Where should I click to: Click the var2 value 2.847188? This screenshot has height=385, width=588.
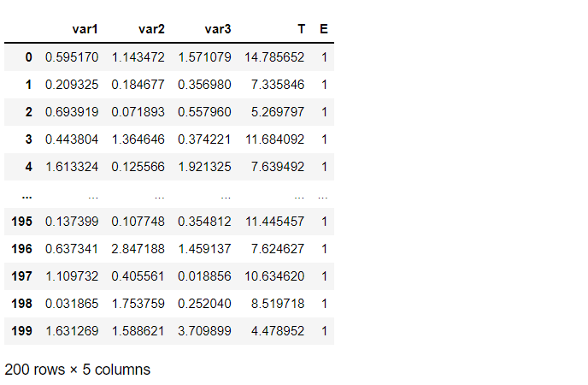[138, 249]
